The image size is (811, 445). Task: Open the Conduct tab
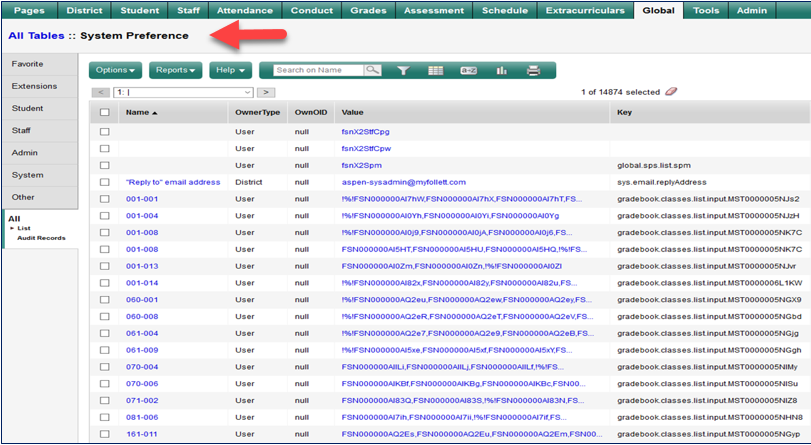click(312, 10)
